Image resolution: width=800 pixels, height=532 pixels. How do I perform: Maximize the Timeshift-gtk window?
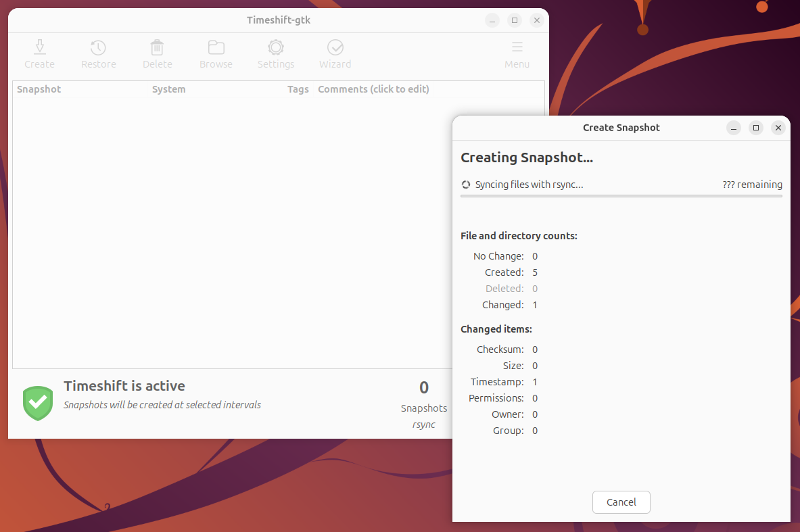pyautogui.click(x=514, y=20)
